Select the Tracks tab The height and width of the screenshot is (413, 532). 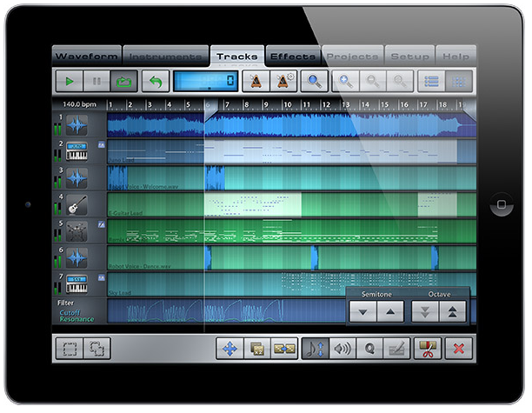click(237, 56)
